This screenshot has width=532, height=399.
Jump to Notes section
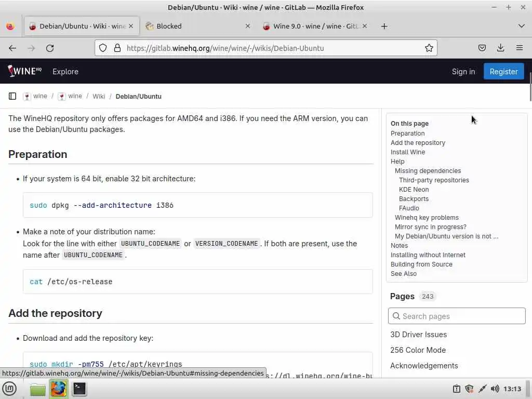(x=399, y=245)
